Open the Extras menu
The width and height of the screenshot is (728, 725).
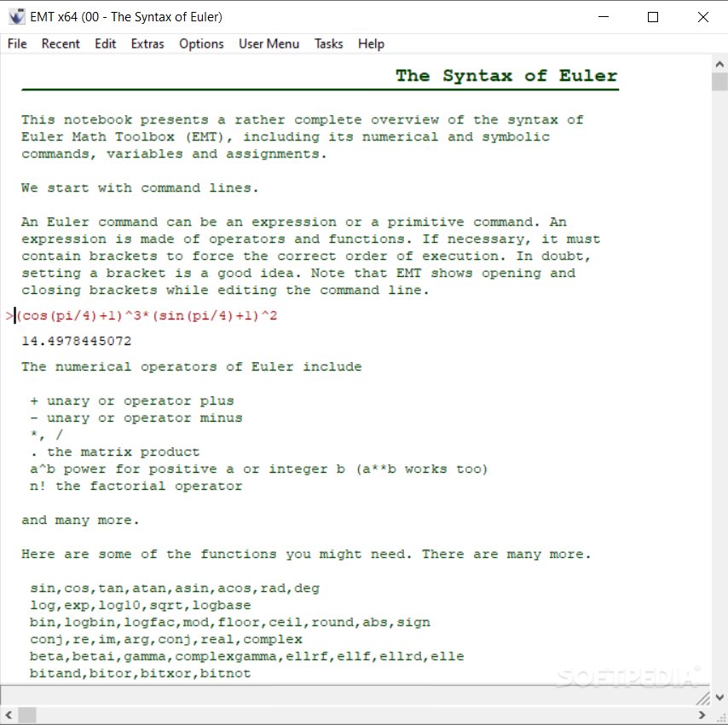(147, 43)
